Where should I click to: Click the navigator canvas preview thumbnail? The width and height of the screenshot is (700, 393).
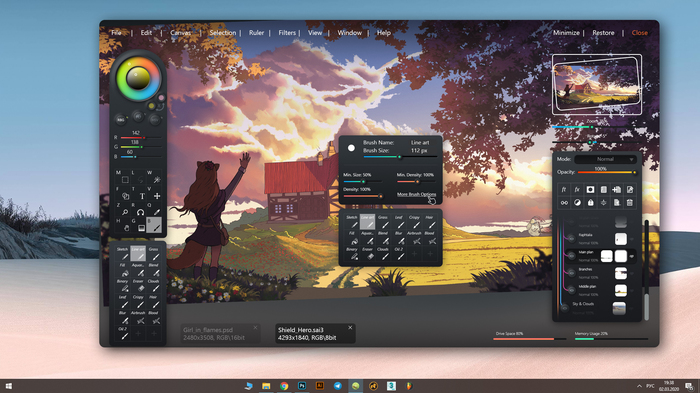click(597, 85)
